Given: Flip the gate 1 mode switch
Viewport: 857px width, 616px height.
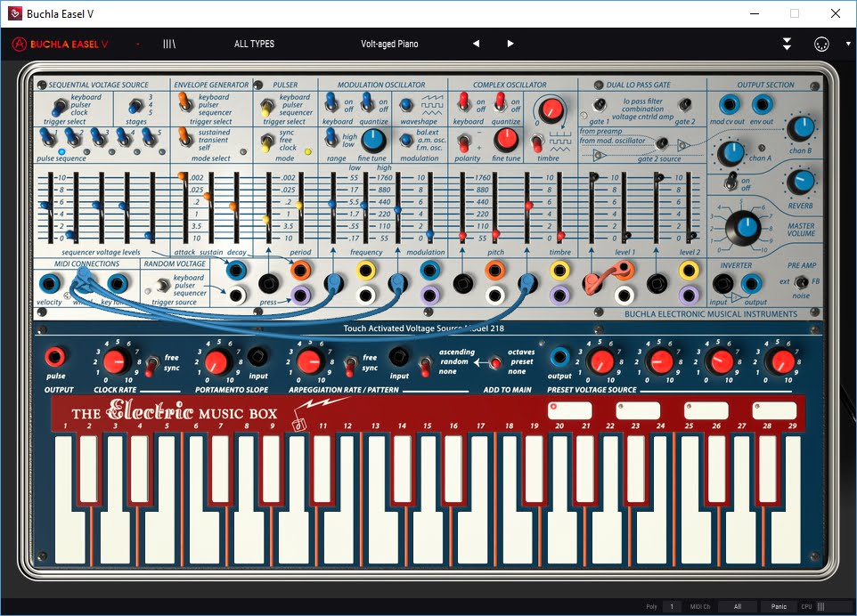Looking at the screenshot, I should (x=600, y=104).
